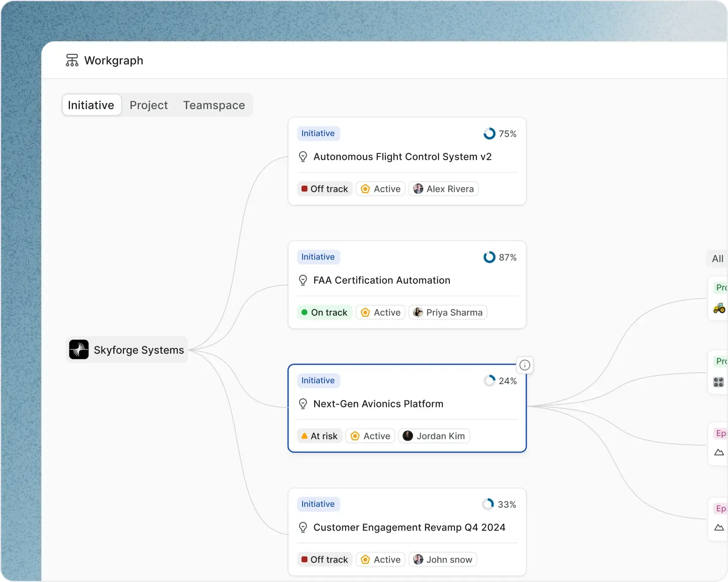This screenshot has height=582, width=728.
Task: Toggle the On track status pill on FAA Certification Automation
Action: pyautogui.click(x=324, y=312)
